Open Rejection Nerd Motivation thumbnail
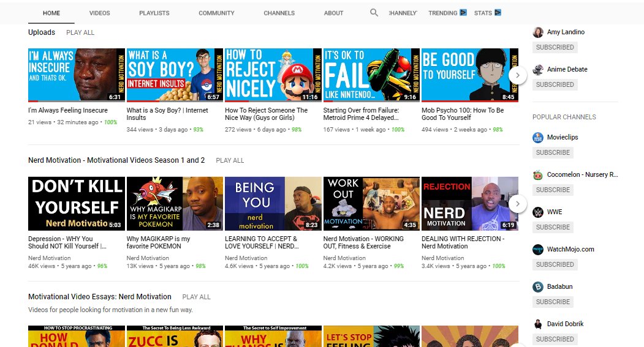The image size is (644, 347). pyautogui.click(x=470, y=204)
